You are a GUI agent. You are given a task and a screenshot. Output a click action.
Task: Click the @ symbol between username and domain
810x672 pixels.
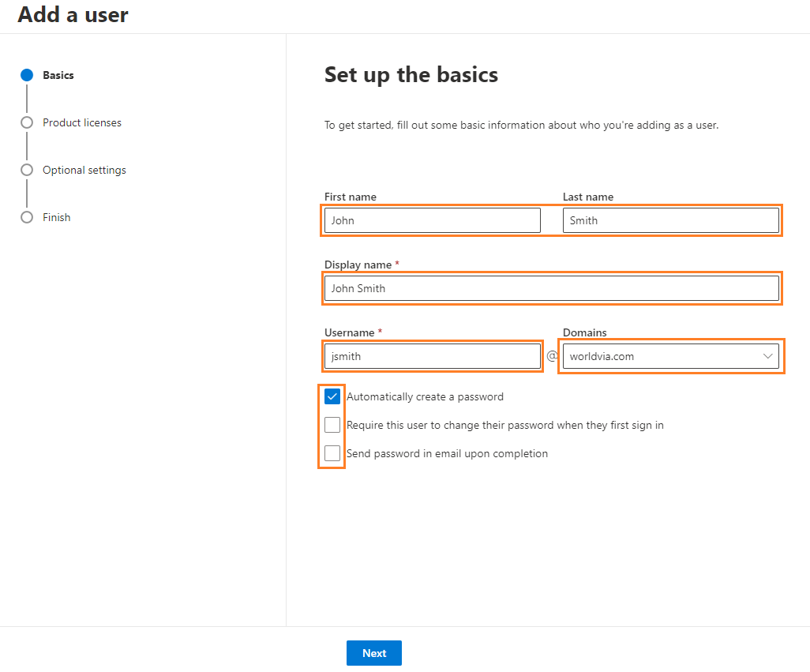pos(552,356)
